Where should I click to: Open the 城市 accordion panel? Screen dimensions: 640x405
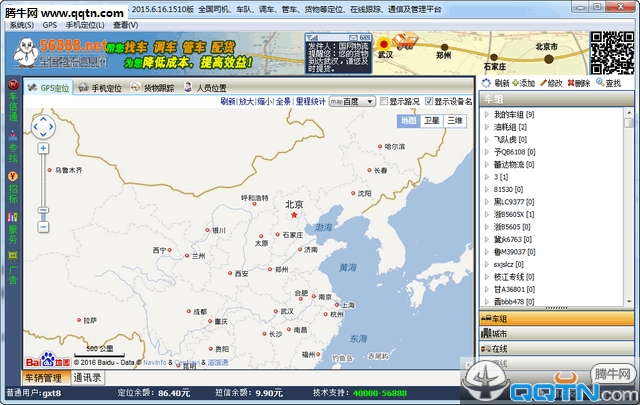tap(557, 334)
